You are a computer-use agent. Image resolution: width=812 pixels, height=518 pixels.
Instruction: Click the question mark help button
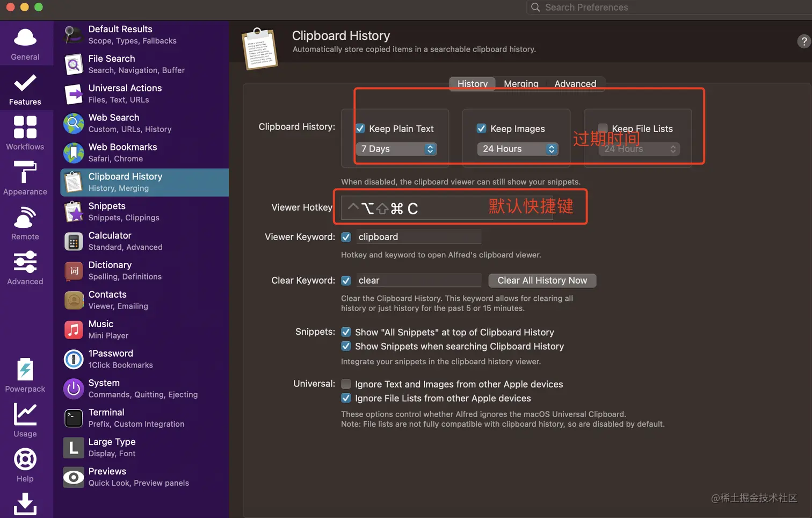tap(803, 41)
